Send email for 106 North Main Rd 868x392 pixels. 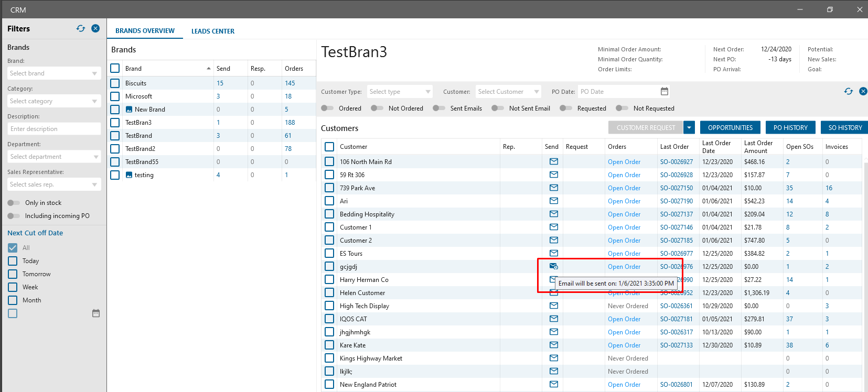(x=554, y=161)
